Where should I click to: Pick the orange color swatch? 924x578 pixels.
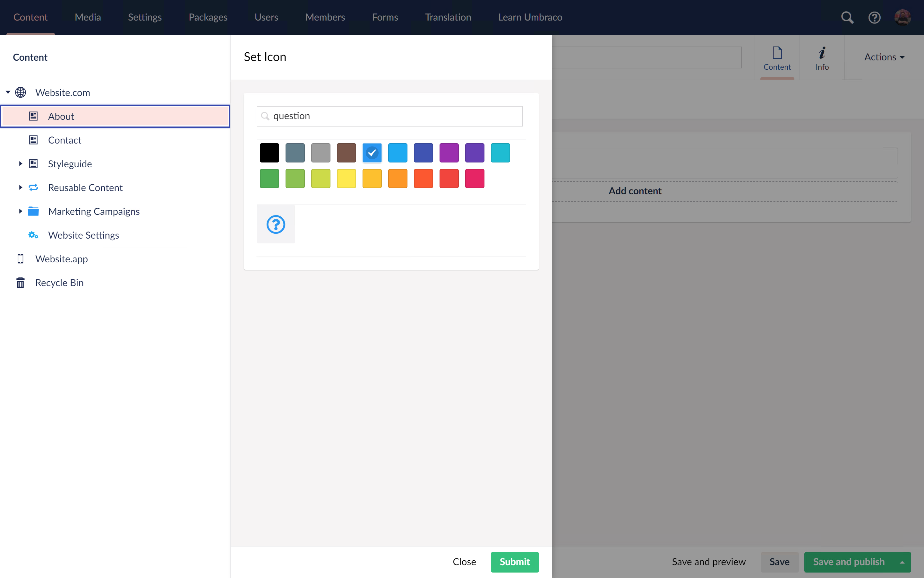coord(398,179)
